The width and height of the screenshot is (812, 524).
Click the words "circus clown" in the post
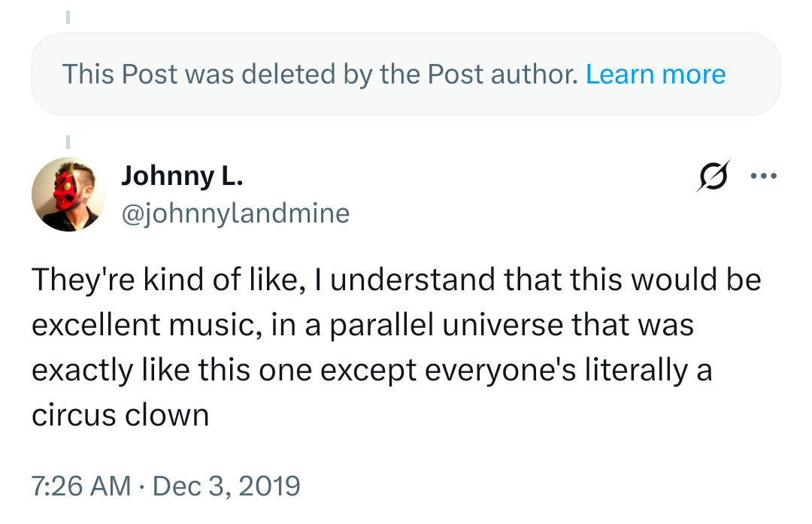pyautogui.click(x=120, y=415)
